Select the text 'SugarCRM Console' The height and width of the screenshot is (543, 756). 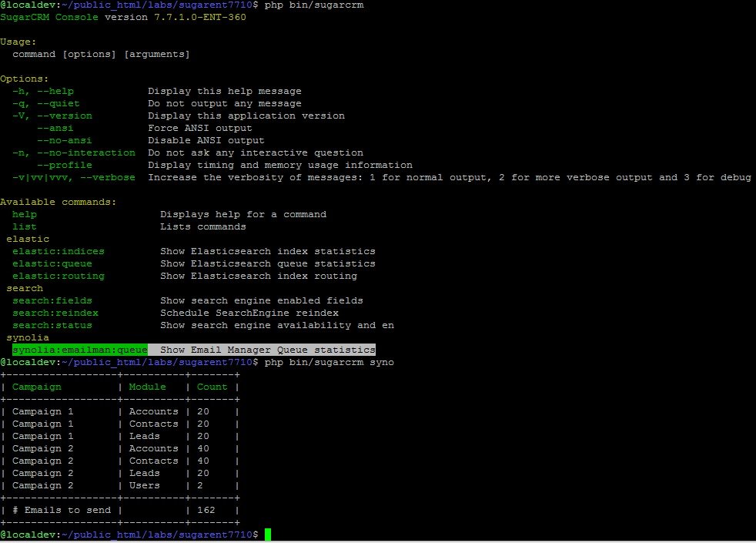tap(49, 17)
